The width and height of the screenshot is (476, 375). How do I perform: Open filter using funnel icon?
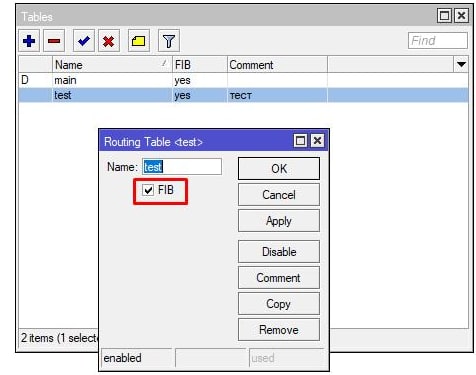point(169,41)
